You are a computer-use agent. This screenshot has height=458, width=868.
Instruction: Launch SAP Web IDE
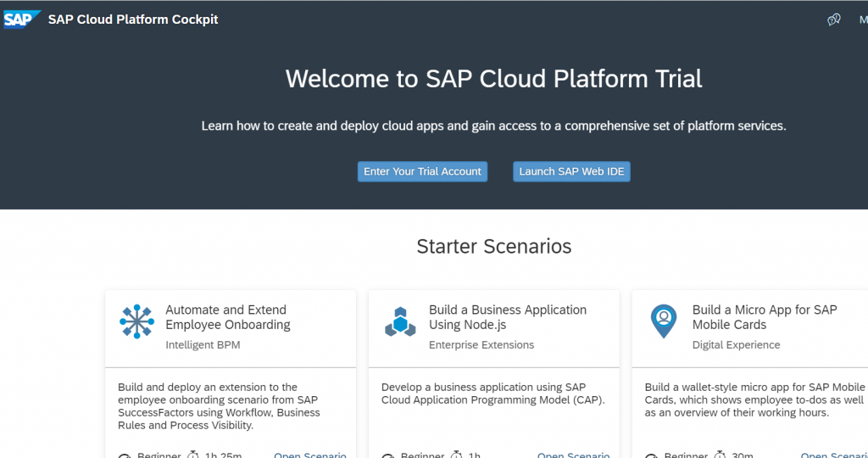pyautogui.click(x=571, y=171)
